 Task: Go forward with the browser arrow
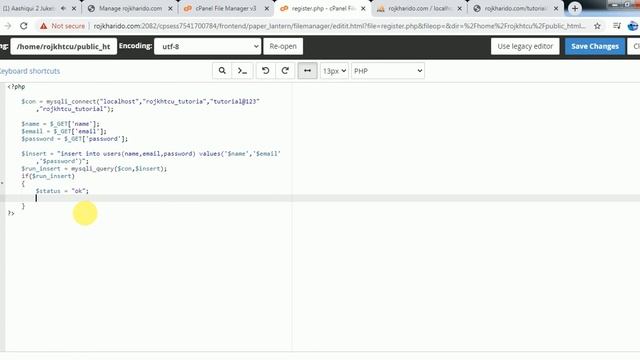coord(7,26)
